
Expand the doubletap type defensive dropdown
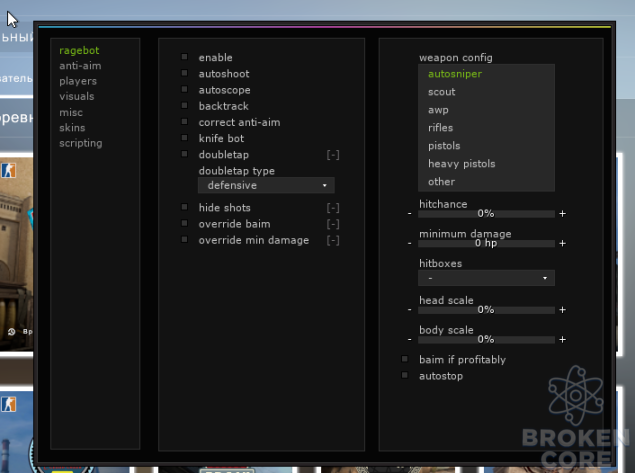point(266,185)
